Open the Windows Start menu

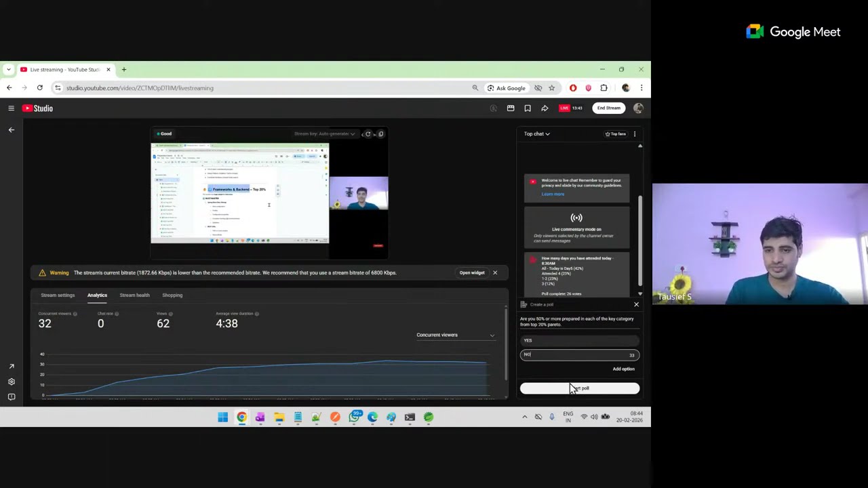coord(222,417)
